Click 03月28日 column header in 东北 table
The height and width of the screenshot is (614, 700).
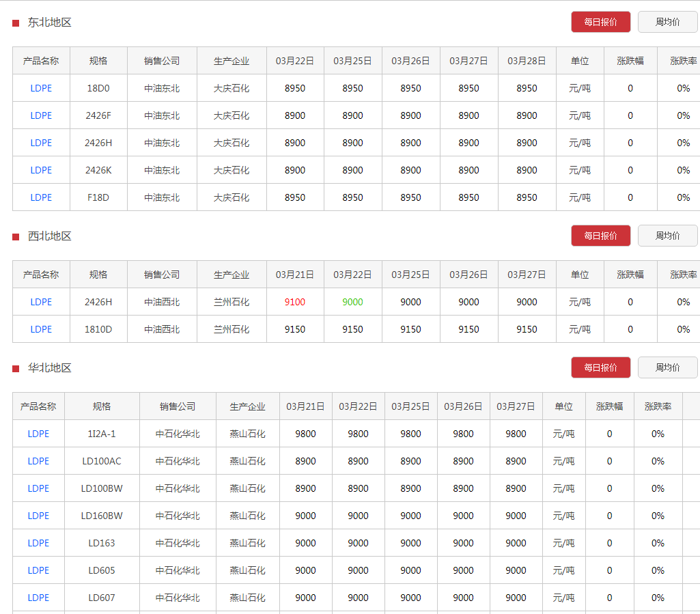pyautogui.click(x=527, y=61)
